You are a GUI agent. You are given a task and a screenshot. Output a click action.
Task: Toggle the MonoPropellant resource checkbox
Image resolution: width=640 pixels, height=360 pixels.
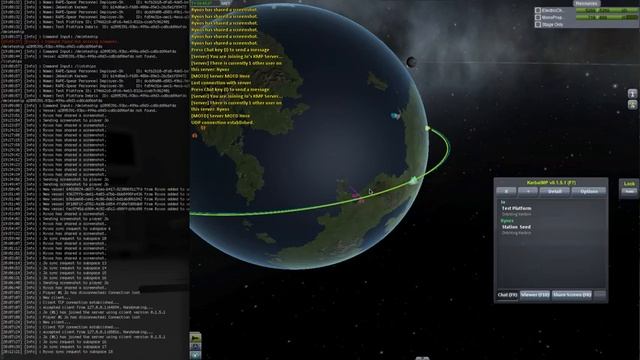click(538, 18)
